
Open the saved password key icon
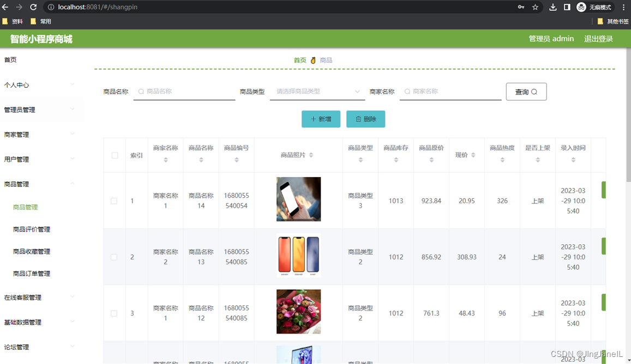pos(521,7)
